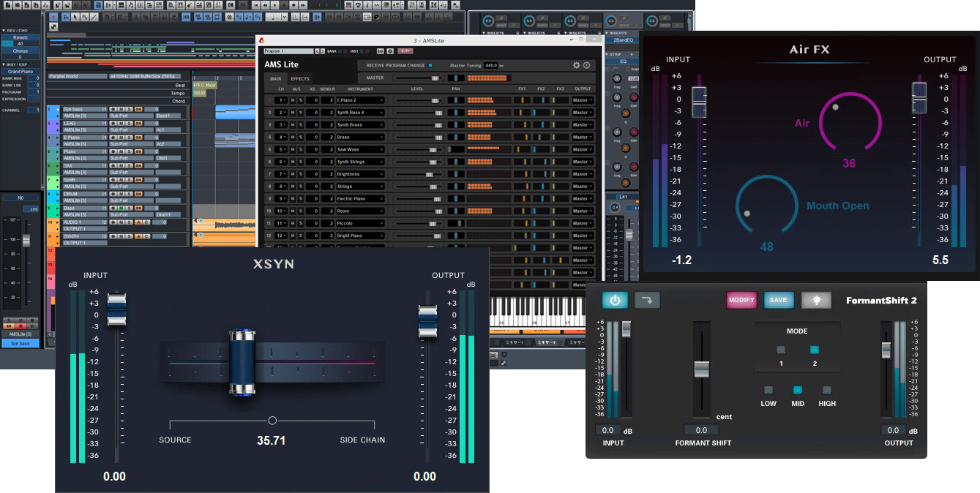Screen dimensions: 980x493
Task: Solo the SAX track in the sequencer
Action: [x=130, y=165]
